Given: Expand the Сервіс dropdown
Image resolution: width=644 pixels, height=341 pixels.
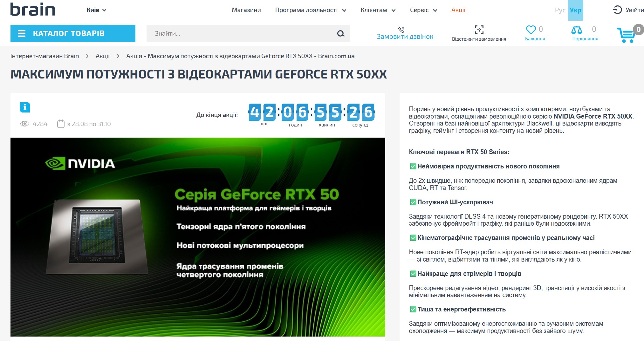Looking at the screenshot, I should (x=423, y=10).
